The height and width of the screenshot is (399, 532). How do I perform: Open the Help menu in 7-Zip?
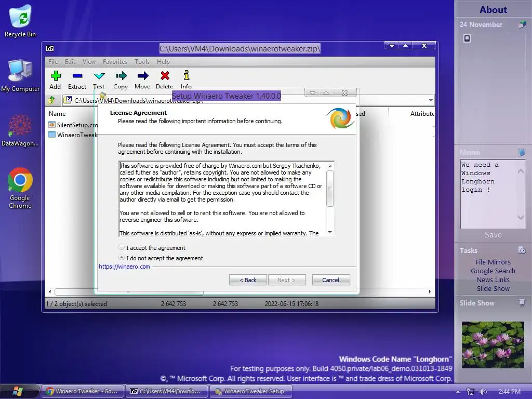click(163, 62)
